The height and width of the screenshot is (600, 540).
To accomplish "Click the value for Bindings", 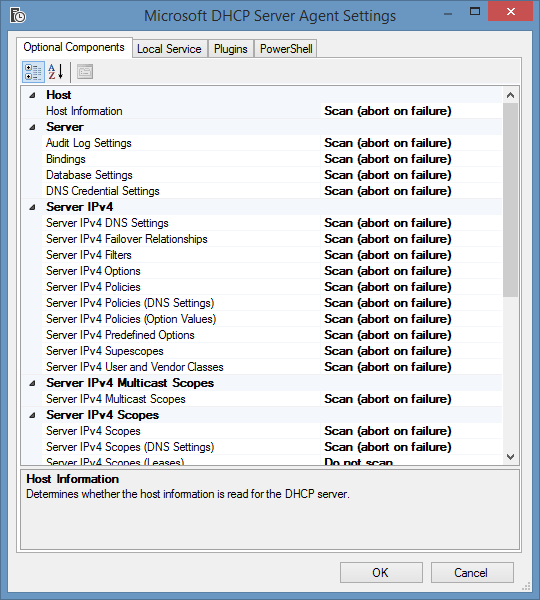I will [x=411, y=159].
